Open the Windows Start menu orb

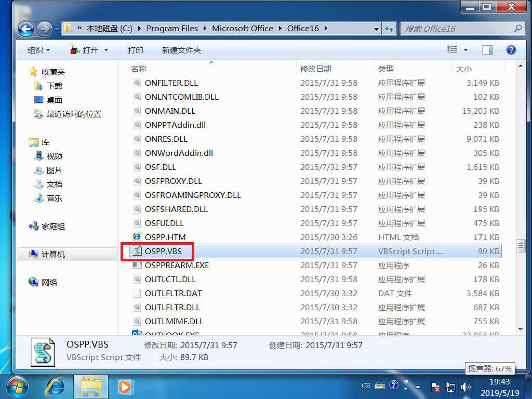[x=17, y=387]
